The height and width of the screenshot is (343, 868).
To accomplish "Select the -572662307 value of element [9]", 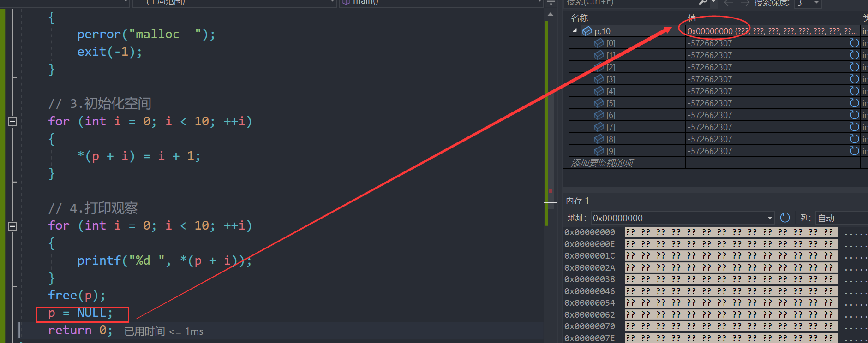I will coord(710,151).
